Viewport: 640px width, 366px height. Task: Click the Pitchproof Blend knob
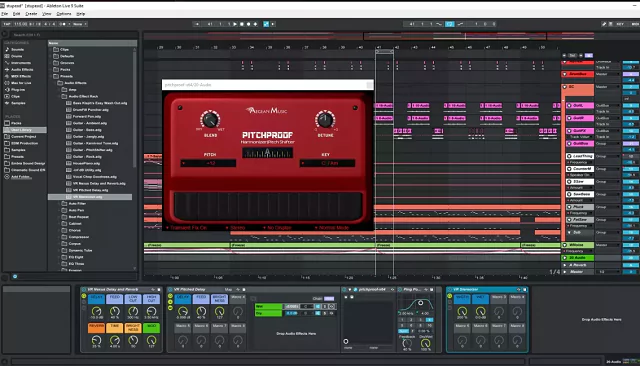point(210,120)
